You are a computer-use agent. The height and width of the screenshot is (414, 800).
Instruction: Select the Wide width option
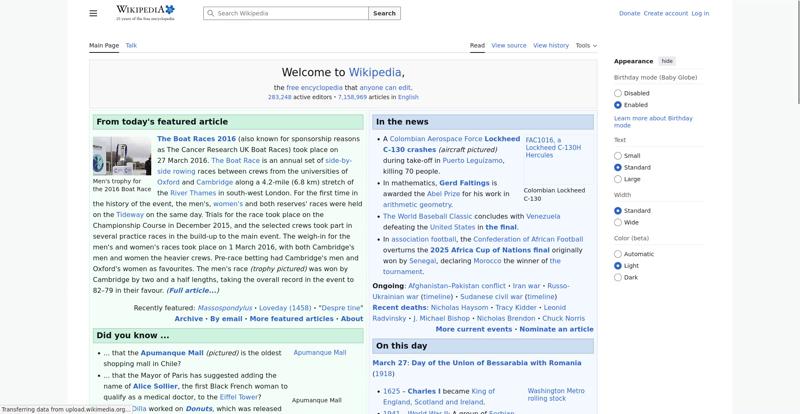618,222
